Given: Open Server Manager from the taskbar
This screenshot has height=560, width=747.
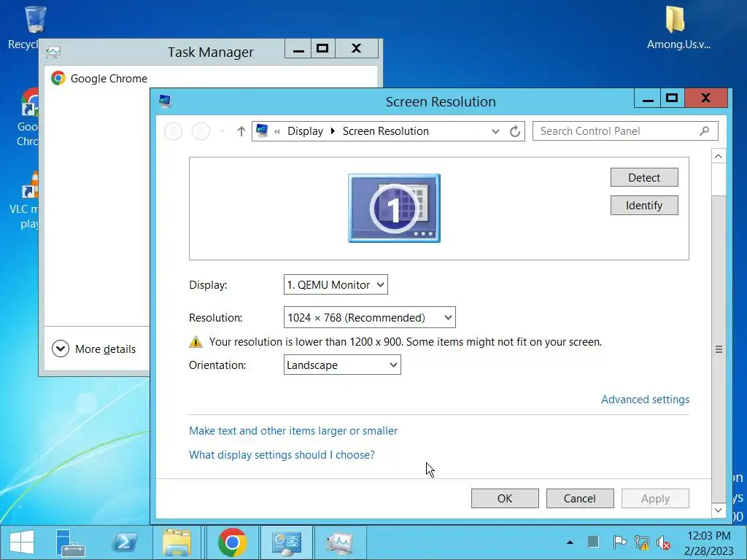Looking at the screenshot, I should coord(71,542).
